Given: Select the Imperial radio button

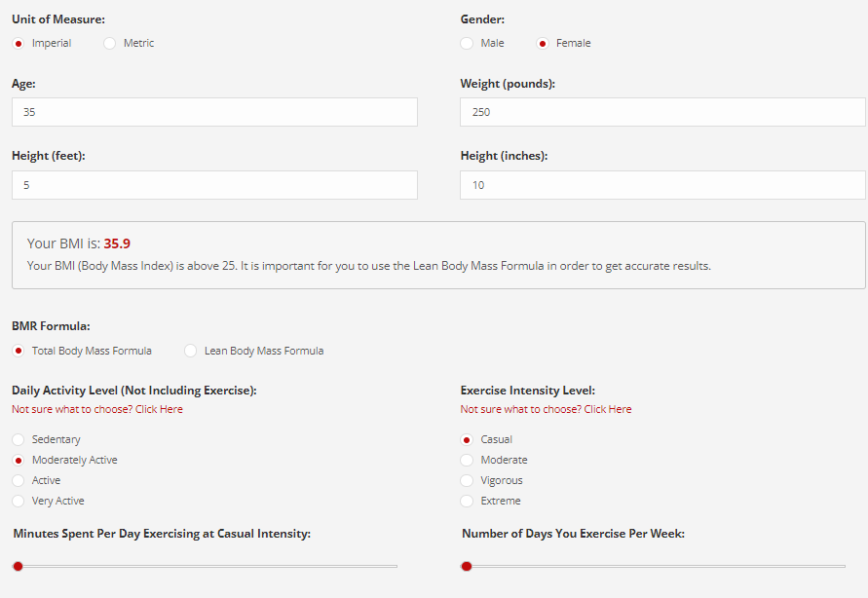Looking at the screenshot, I should [19, 43].
